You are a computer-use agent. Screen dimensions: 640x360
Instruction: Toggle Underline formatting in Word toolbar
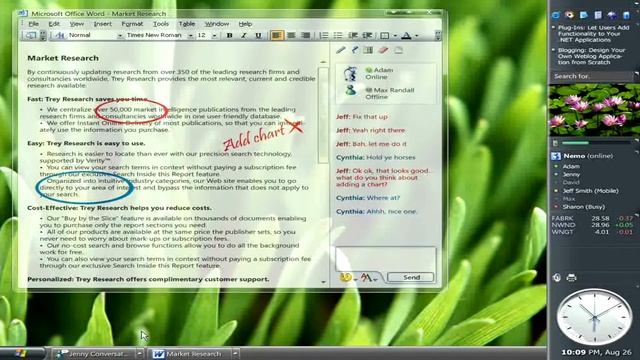(x=258, y=36)
